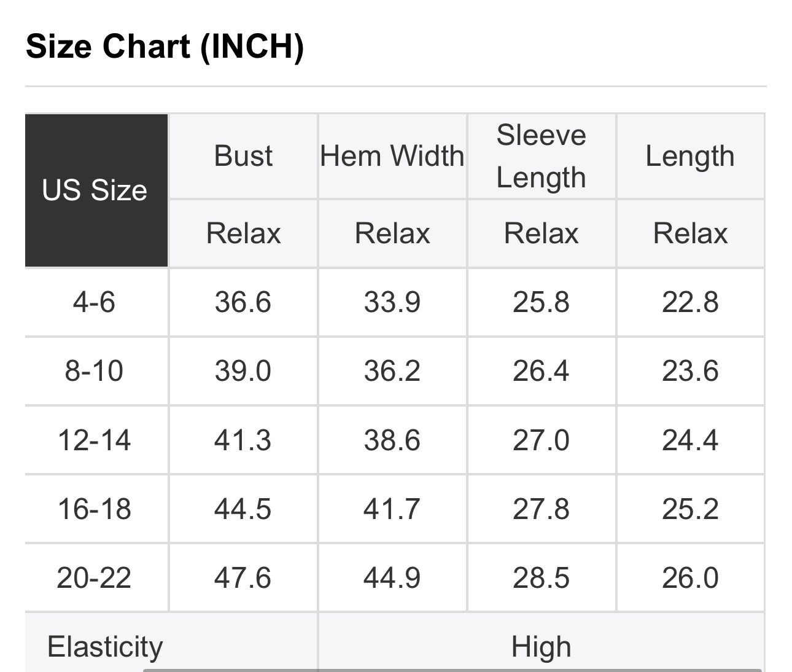
Task: Click the Relax subheader under Bust
Action: pyautogui.click(x=243, y=233)
